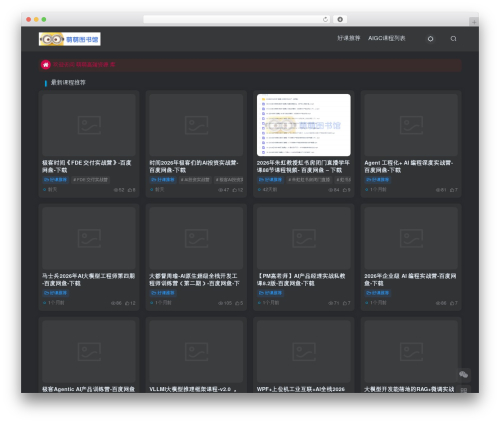Click category badge on PM高老师 card
The height and width of the screenshot is (423, 500).
pos(270,293)
